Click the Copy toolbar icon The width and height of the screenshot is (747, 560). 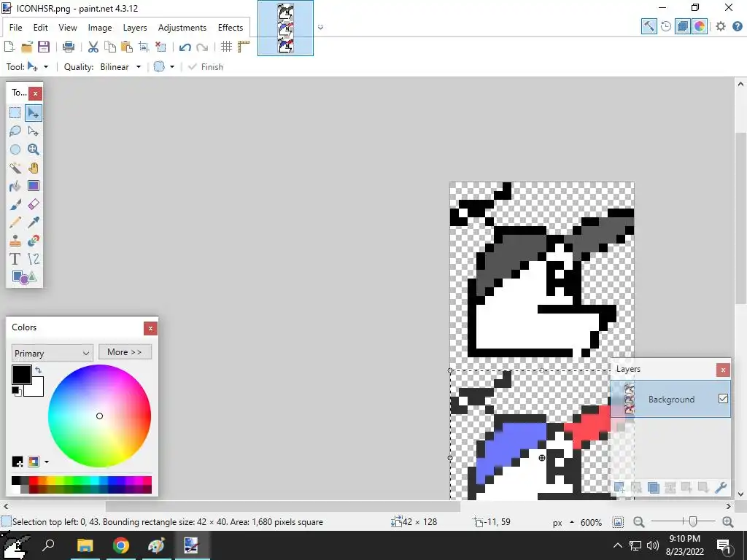(x=110, y=47)
